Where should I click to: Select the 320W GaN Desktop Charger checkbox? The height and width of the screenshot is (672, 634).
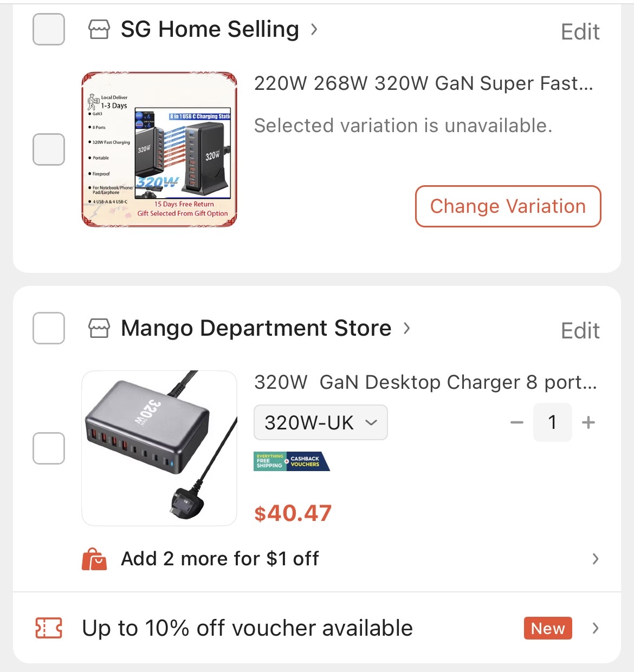click(49, 448)
